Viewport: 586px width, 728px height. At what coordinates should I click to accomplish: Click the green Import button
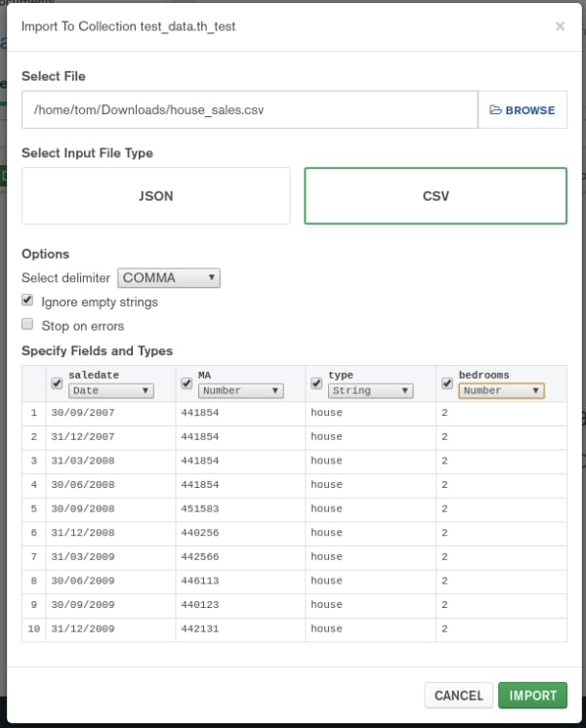532,696
